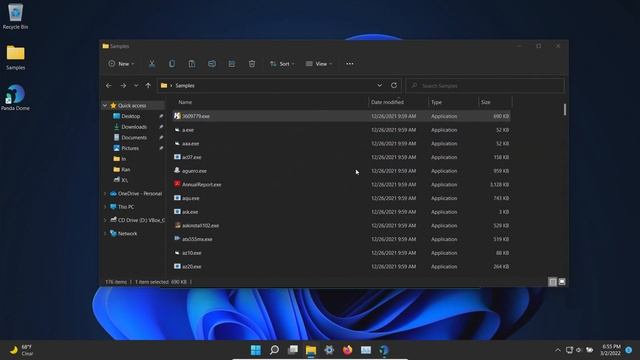Show hidden system tray icons chevron

coord(558,350)
